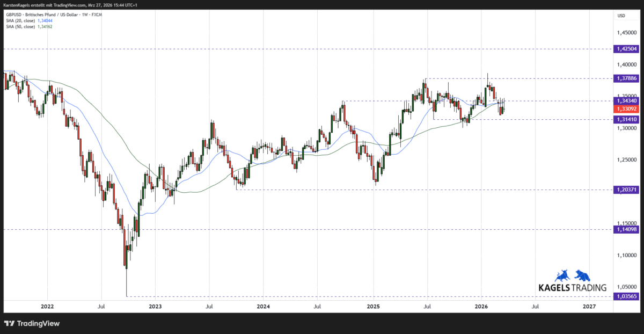
Task: Click the 1,31410 support level label
Action: (626, 119)
